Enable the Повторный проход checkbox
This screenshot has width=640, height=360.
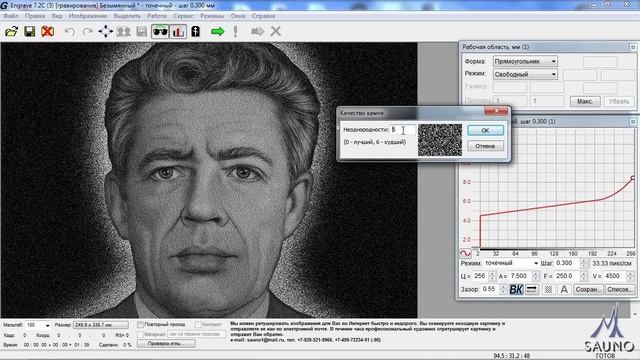pos(140,324)
